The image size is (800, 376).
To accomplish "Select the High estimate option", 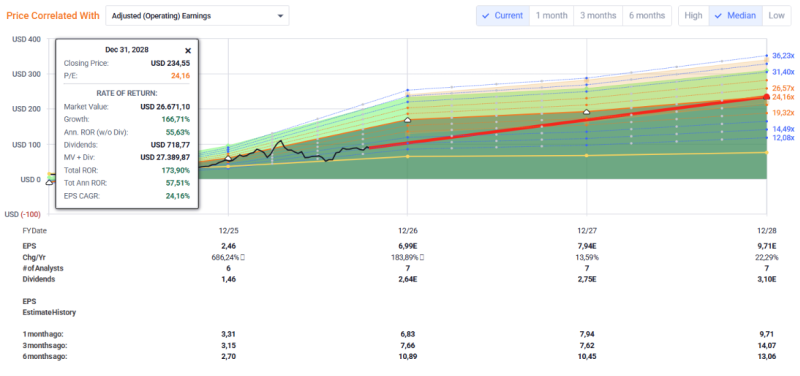I will click(693, 15).
